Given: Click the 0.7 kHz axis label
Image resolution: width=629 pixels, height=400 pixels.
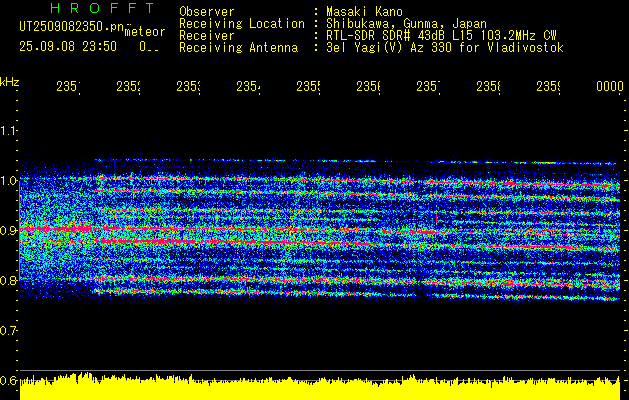Looking at the screenshot, I should coord(8,330).
